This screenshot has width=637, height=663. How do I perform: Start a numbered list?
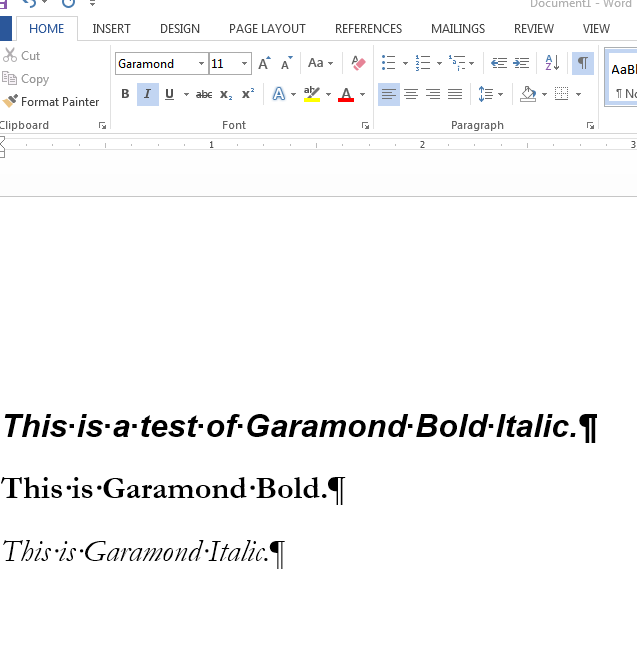click(x=423, y=63)
